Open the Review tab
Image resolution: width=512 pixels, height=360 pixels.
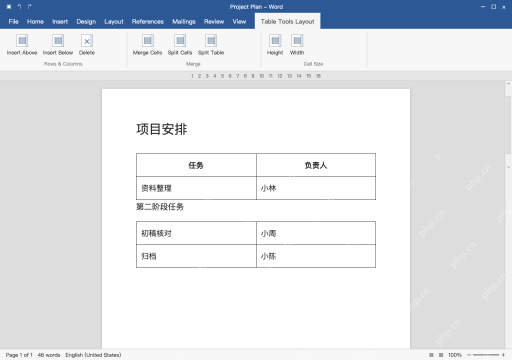tap(214, 22)
